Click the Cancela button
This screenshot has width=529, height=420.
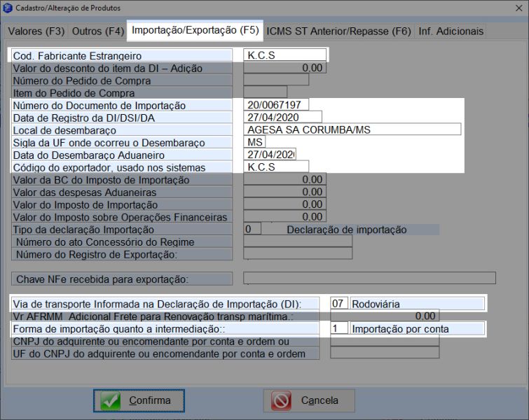[x=309, y=400]
